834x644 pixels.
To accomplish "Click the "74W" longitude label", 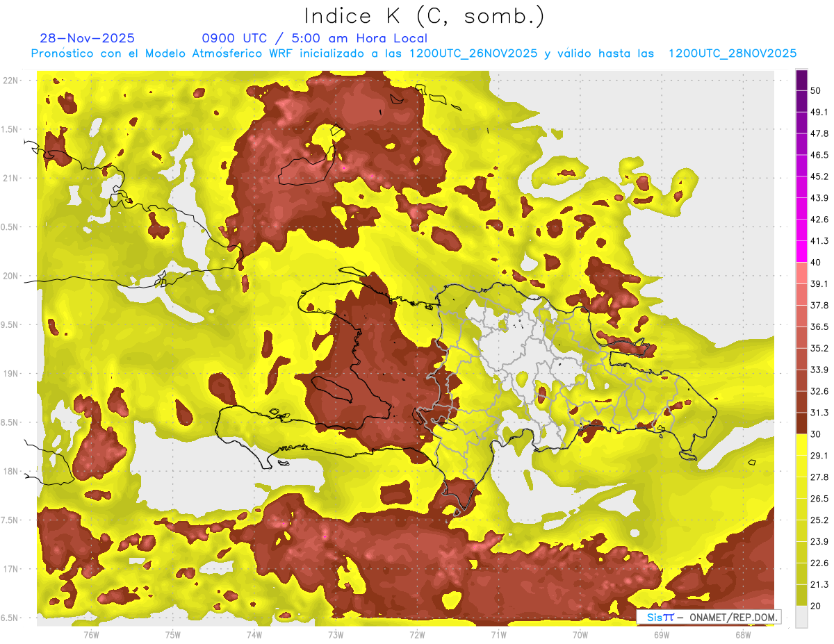I will (x=254, y=634).
